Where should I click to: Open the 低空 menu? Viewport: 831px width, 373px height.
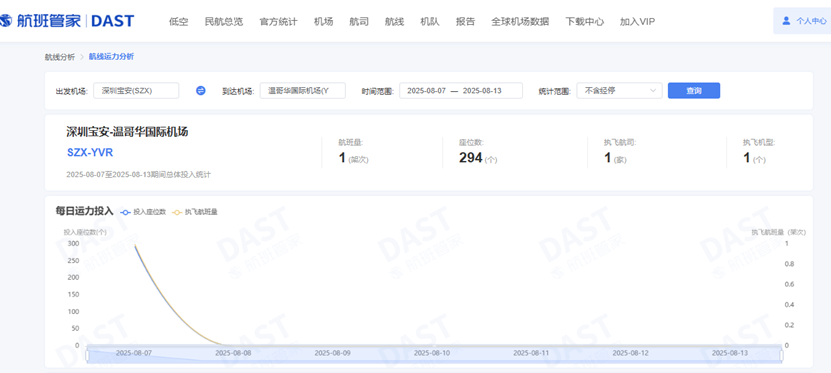(x=179, y=22)
